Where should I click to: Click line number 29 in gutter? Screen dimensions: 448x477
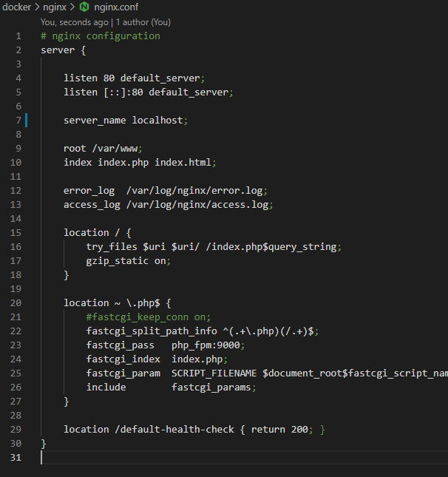[16, 430]
